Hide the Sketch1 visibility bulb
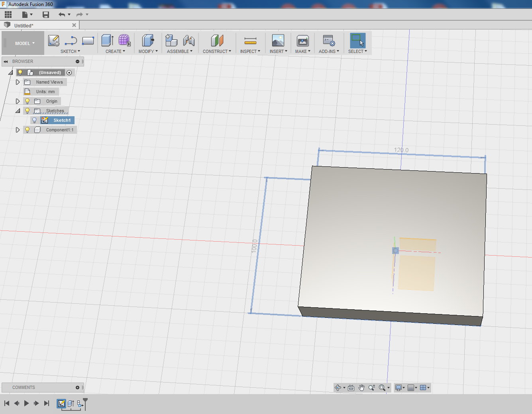The image size is (532, 414). coord(34,120)
